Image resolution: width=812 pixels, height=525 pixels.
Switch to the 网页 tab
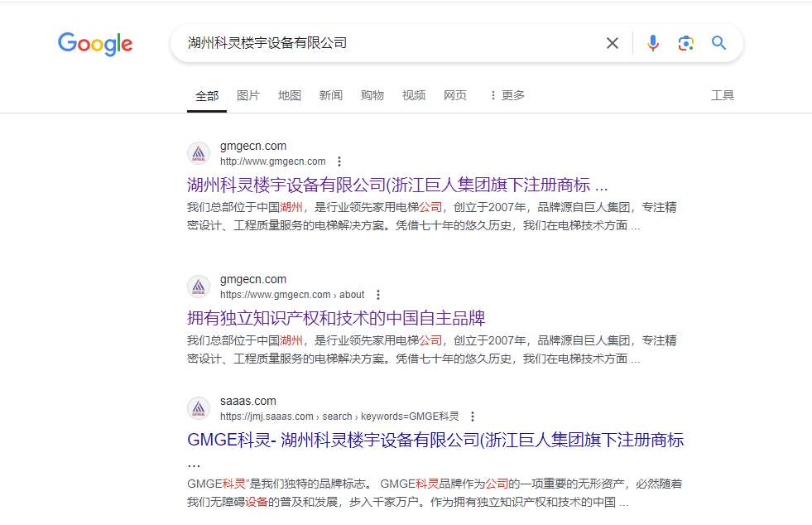455,95
